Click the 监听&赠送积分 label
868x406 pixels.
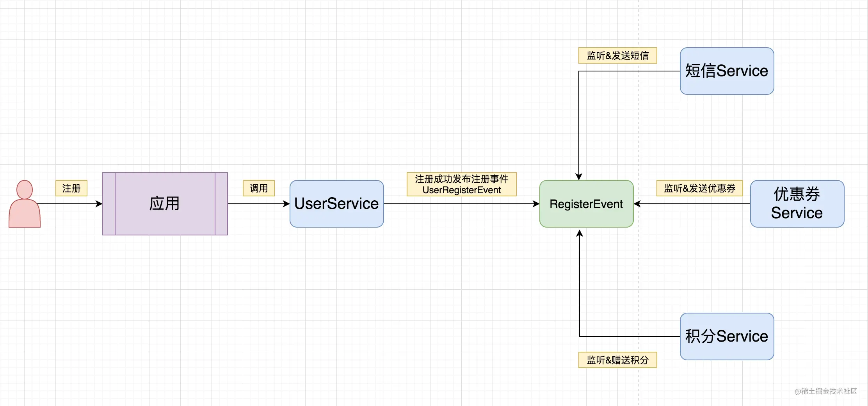(618, 360)
